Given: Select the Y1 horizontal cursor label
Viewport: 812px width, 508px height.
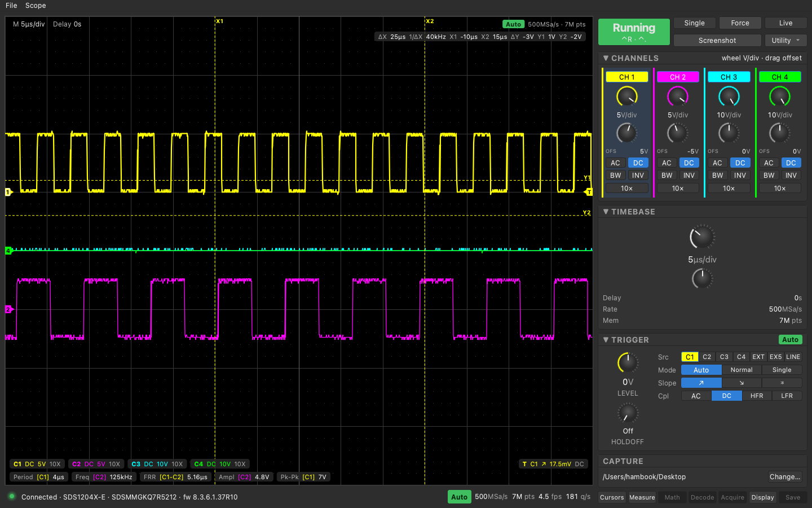Looking at the screenshot, I should 586,178.
